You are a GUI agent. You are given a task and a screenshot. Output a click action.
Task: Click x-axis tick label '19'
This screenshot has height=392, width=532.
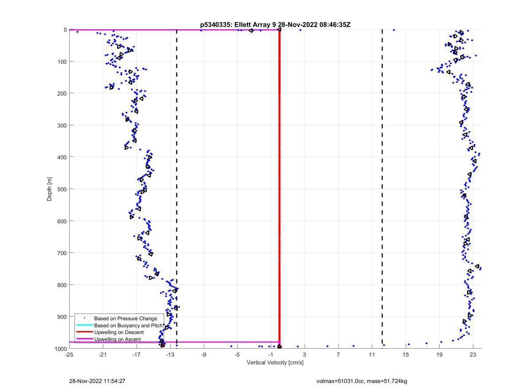[439, 355]
